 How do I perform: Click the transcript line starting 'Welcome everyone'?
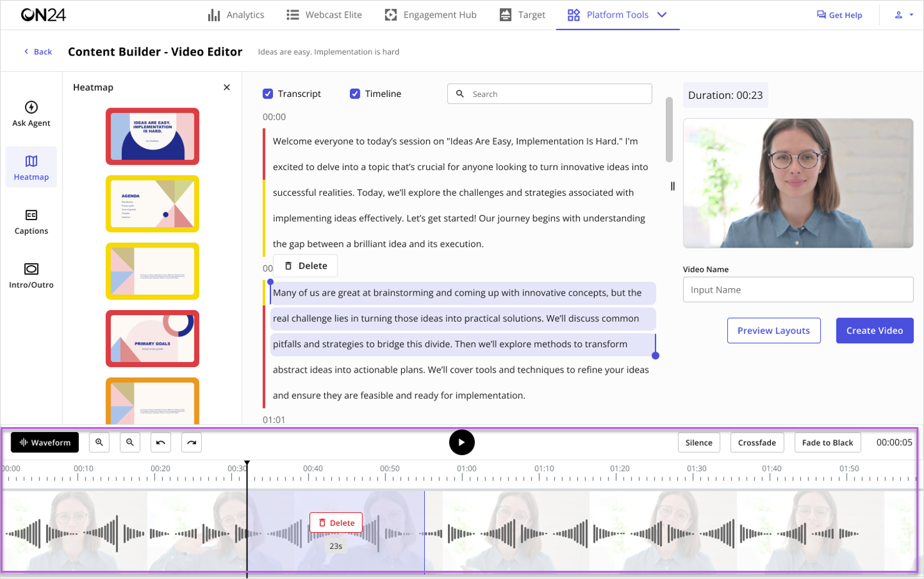coord(455,141)
